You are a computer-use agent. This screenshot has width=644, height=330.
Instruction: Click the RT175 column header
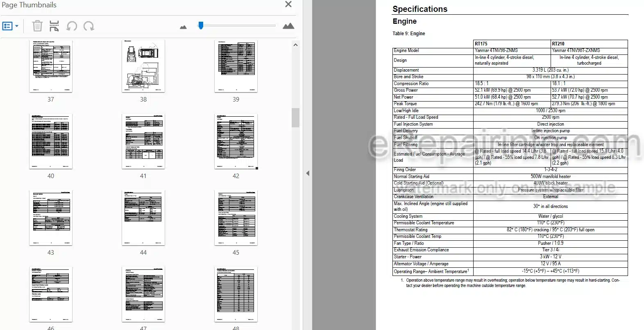481,43
